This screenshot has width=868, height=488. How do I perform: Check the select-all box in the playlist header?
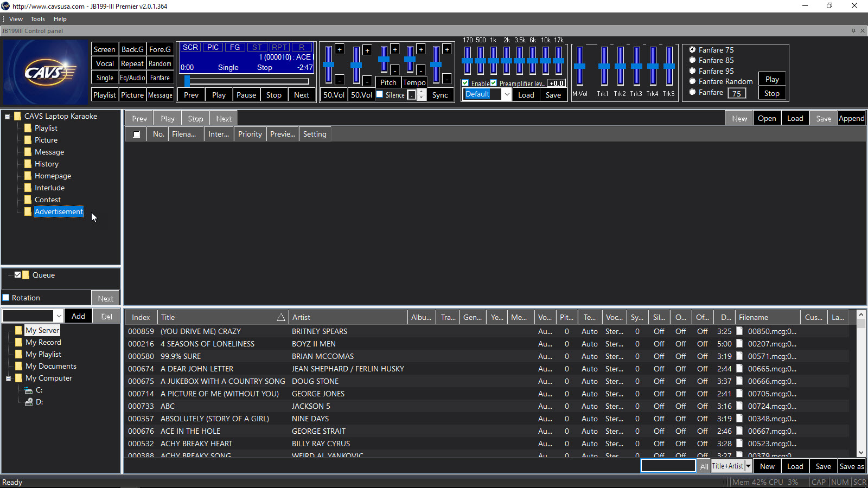pos(137,134)
